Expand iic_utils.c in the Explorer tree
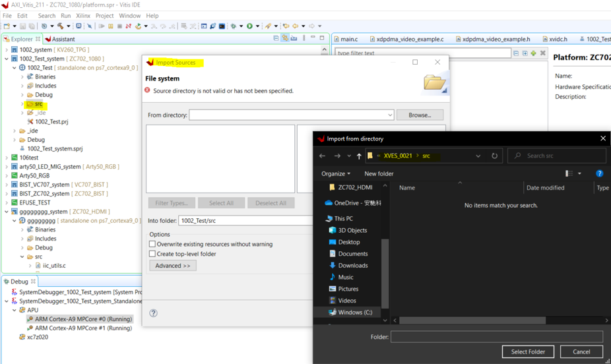 30,266
